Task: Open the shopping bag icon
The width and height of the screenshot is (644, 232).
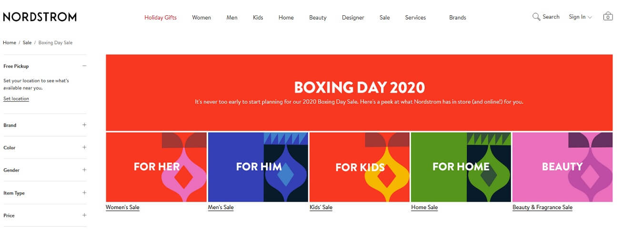Action: click(607, 16)
